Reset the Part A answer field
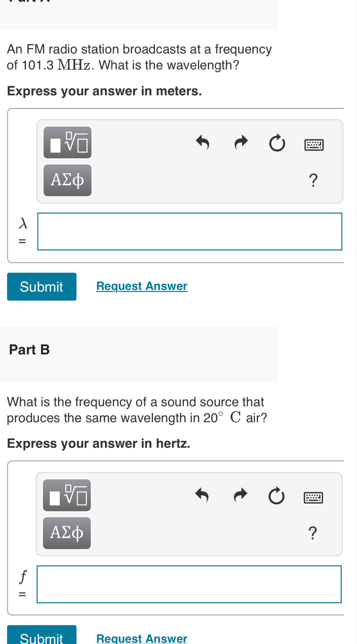Viewport: 357px width, 644px height. (277, 142)
